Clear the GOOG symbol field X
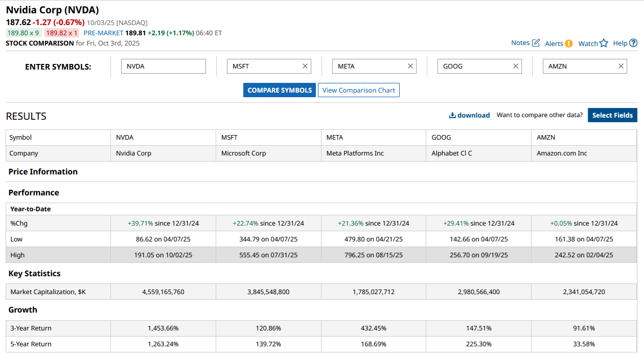 [x=516, y=66]
